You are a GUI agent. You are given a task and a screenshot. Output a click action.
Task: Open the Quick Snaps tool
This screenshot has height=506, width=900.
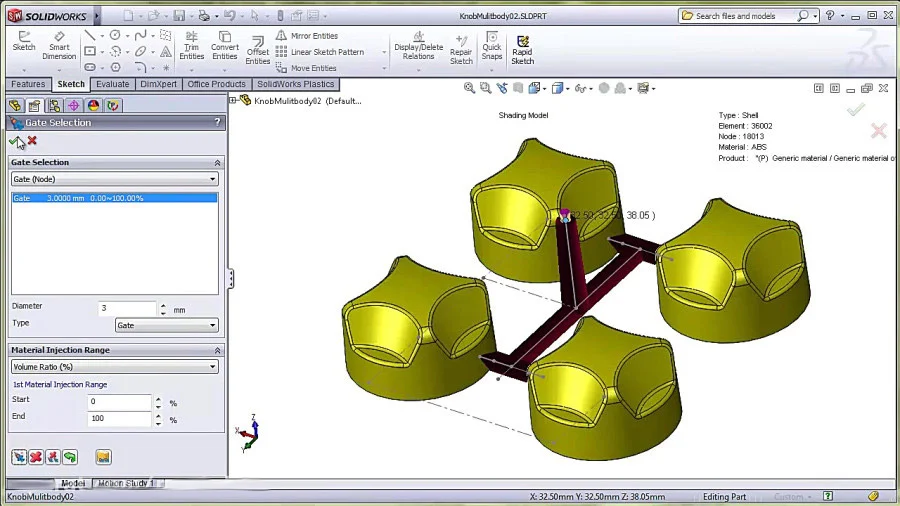(492, 45)
